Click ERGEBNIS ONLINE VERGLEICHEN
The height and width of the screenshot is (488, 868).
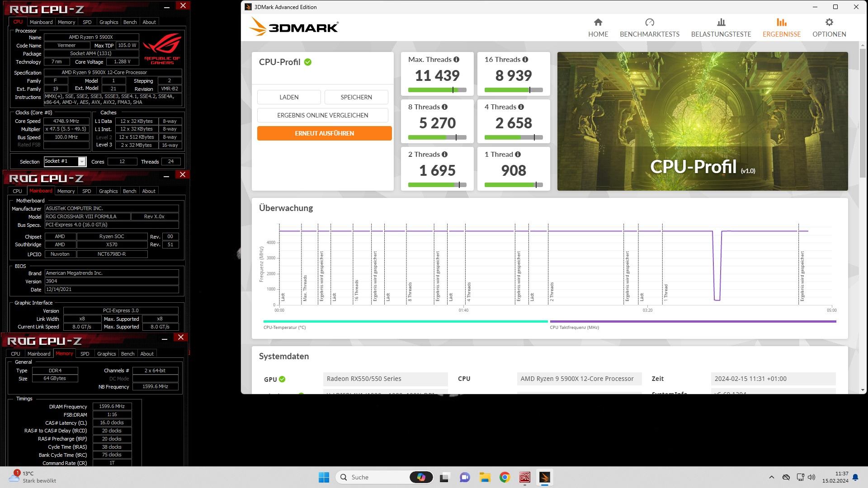point(323,115)
